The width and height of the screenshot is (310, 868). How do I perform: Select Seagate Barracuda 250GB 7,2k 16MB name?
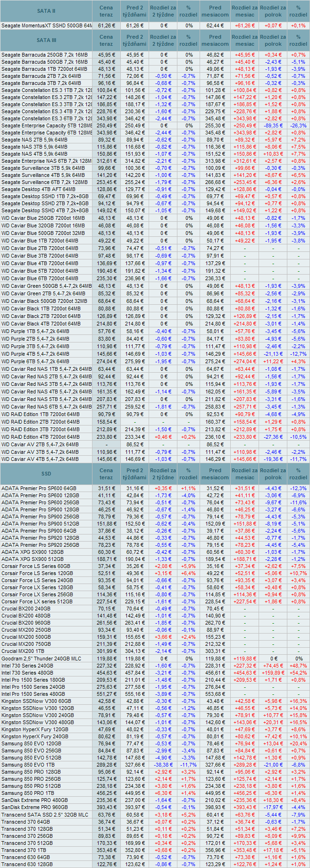[x=44, y=55]
